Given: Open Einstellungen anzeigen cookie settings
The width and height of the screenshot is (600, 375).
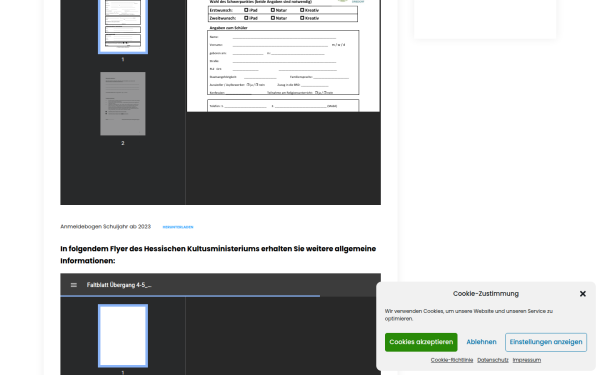Looking at the screenshot, I should [x=546, y=342].
